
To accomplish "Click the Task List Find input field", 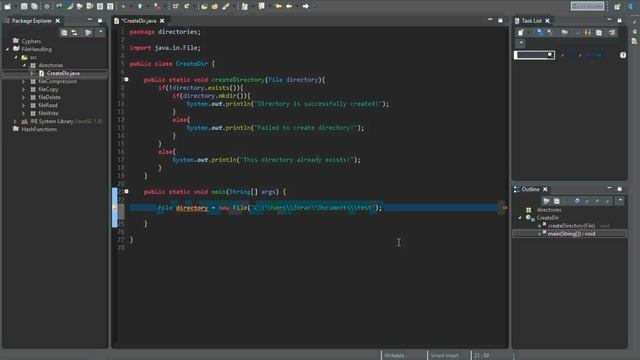I will tap(534, 55).
